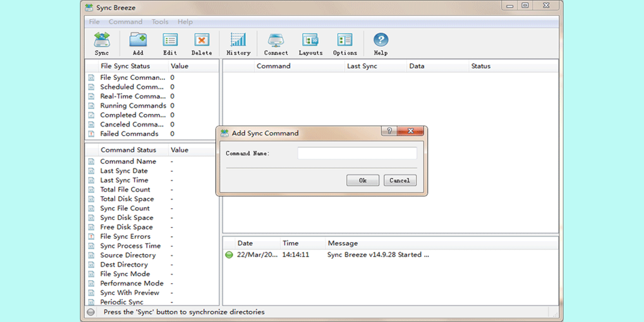644x322 pixels.
Task: Click the status bar circle icon
Action: point(91,312)
